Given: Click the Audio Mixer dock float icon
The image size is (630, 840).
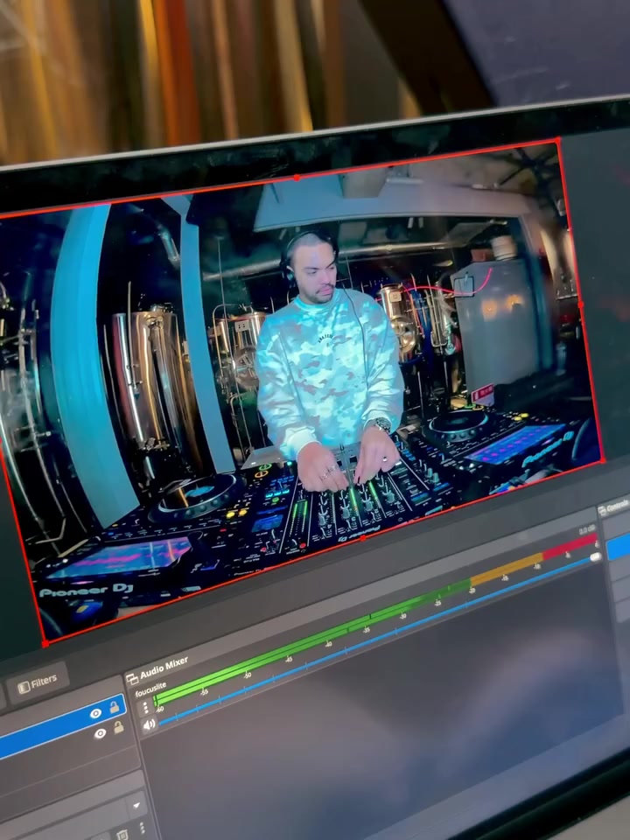Looking at the screenshot, I should (132, 679).
